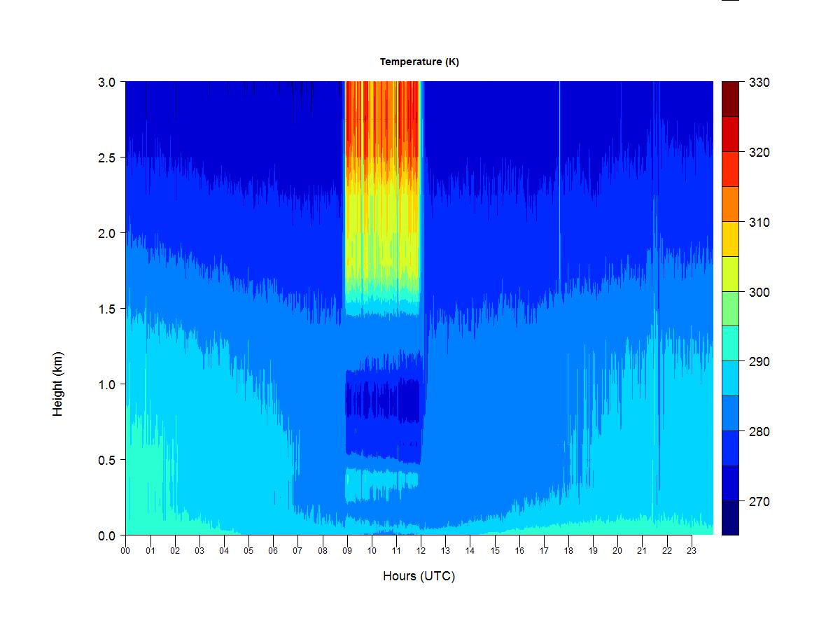Select the light green colorbar segment below 300
The width and height of the screenshot is (840, 630).
pyautogui.click(x=730, y=309)
